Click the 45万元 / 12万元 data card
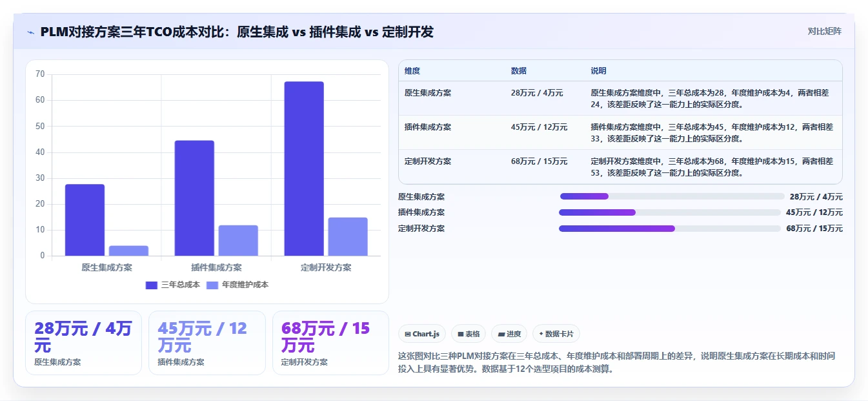868x401 pixels. pos(207,343)
